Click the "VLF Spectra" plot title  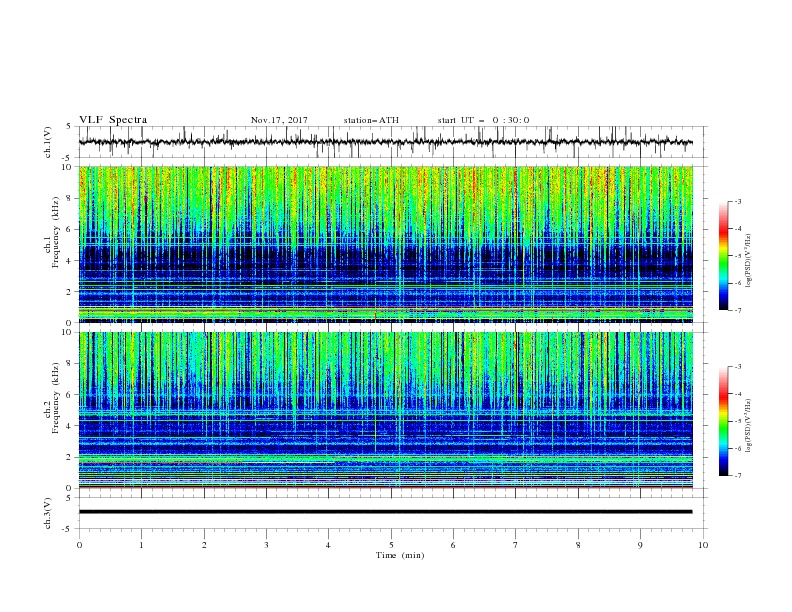[113, 120]
